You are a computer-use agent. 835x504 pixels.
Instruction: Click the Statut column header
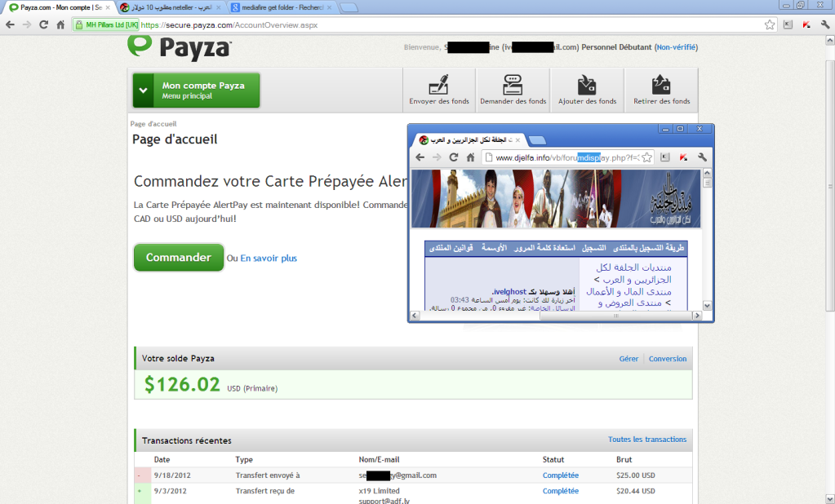tap(553, 460)
